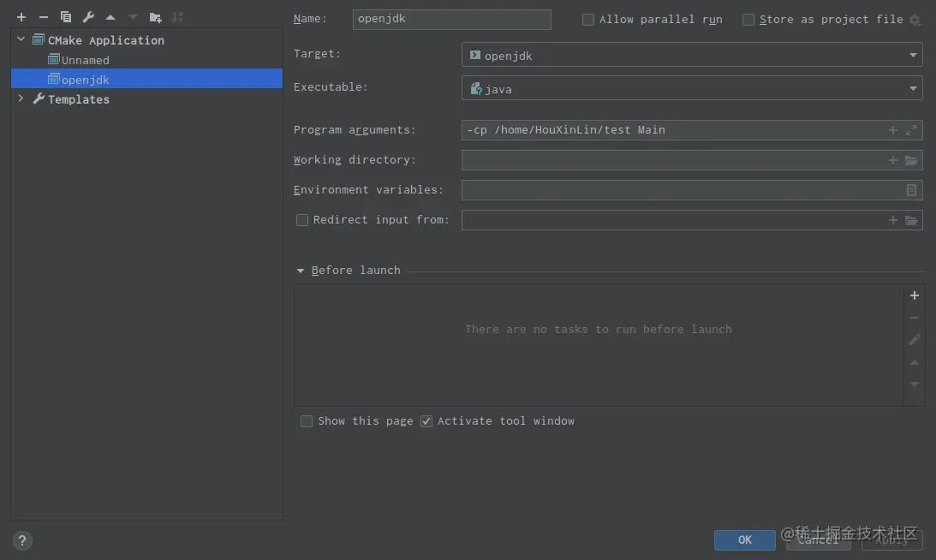The height and width of the screenshot is (560, 936).
Task: Expand the Templates tree node
Action: pyautogui.click(x=21, y=98)
